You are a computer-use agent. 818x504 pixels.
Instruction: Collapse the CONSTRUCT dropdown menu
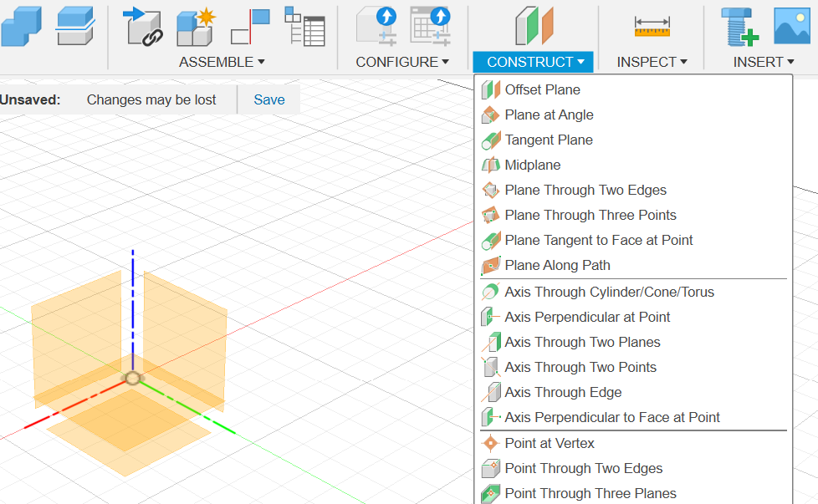534,62
